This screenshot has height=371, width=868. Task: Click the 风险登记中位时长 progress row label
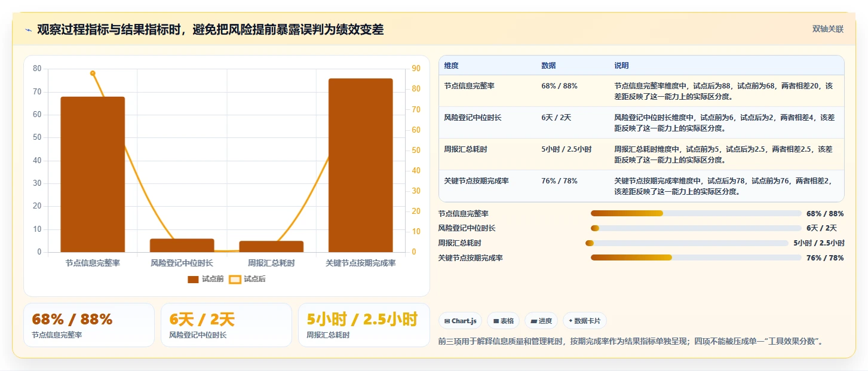[467, 228]
